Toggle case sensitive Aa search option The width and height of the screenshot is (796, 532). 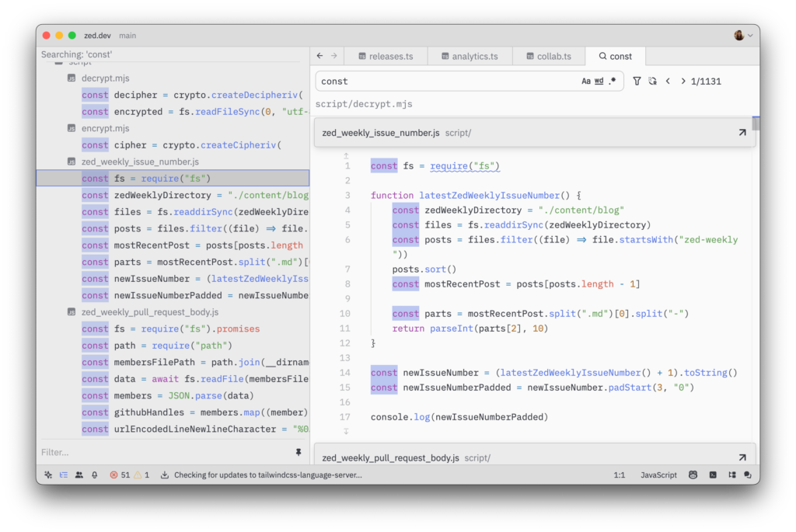click(x=586, y=81)
